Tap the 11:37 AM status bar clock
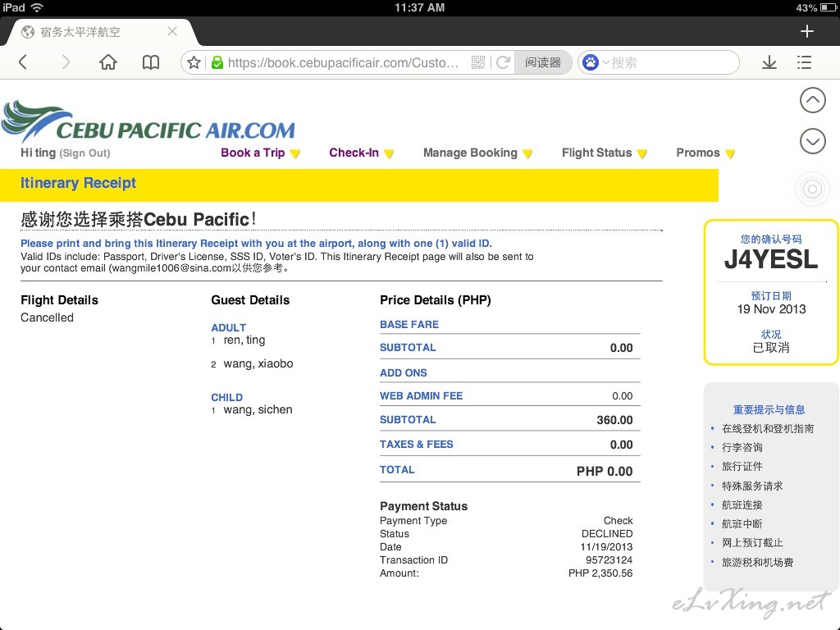This screenshot has height=630, width=840. [419, 7]
